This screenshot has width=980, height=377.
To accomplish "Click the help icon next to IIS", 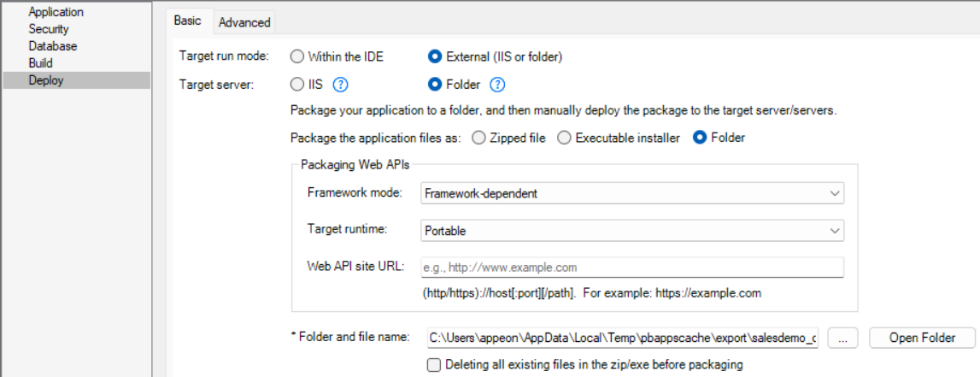I will (x=341, y=85).
